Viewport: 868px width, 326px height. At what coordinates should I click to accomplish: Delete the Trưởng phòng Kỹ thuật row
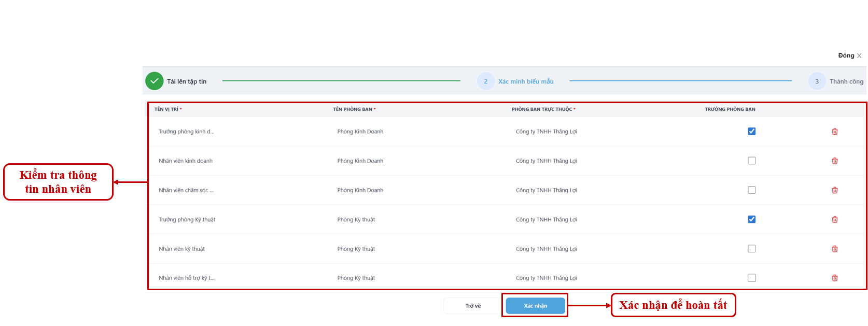point(834,220)
